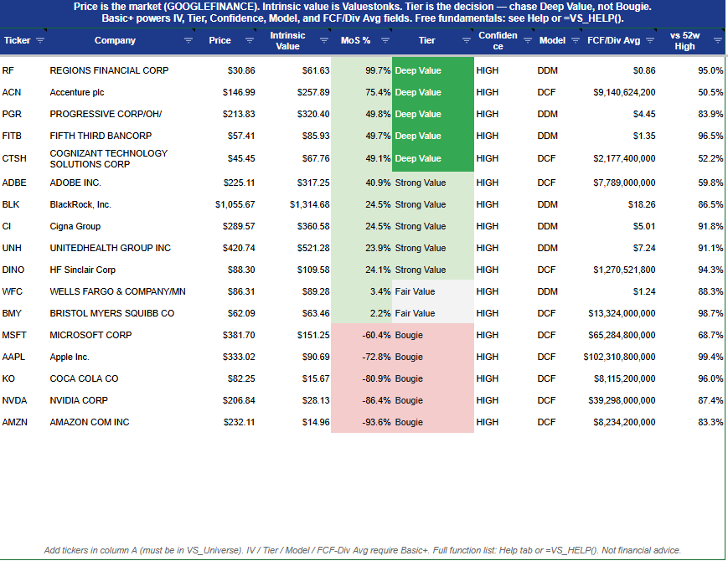Select the Deep Value cell for Accenture
The image size is (728, 566).
[x=433, y=92]
